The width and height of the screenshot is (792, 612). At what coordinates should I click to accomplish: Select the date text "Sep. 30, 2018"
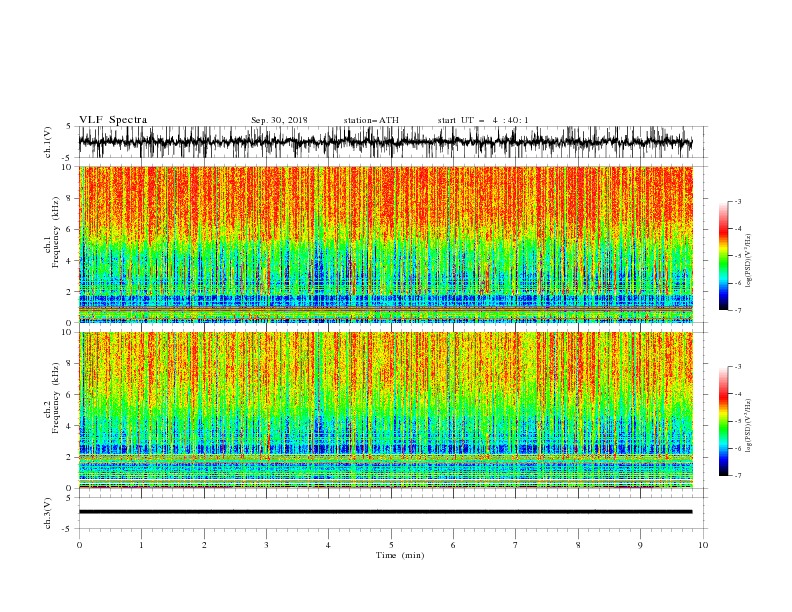[x=279, y=120]
